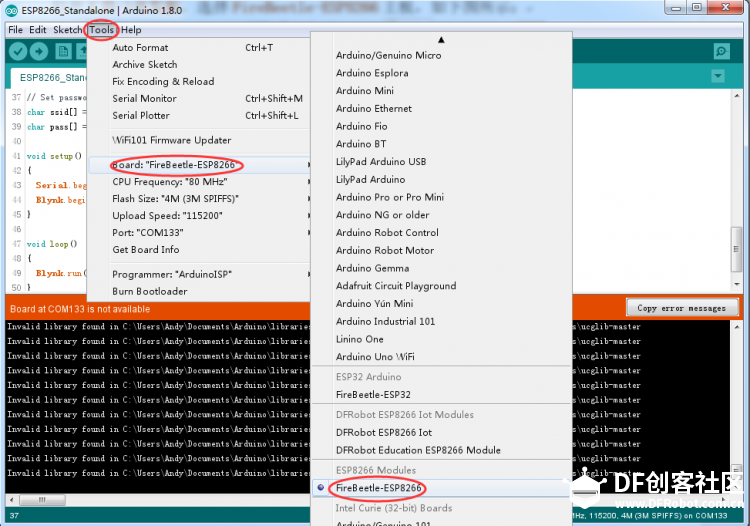
Task: Click console scrollbar up arrow
Action: [737, 327]
